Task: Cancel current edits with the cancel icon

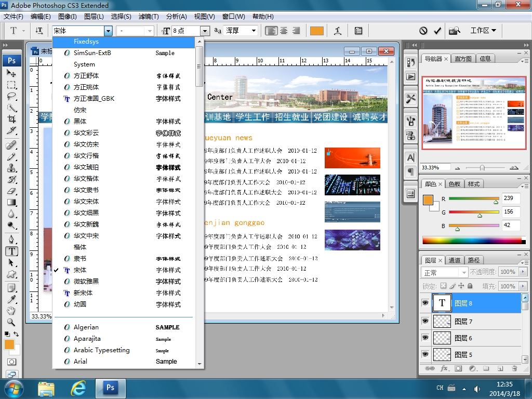Action: tap(423, 31)
